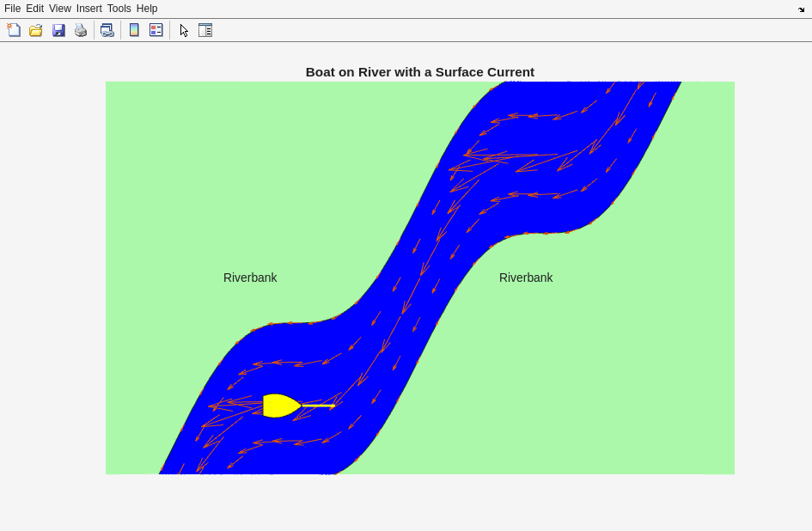Open the Property Inspector icon
This screenshot has width=812, height=531.
tap(205, 30)
